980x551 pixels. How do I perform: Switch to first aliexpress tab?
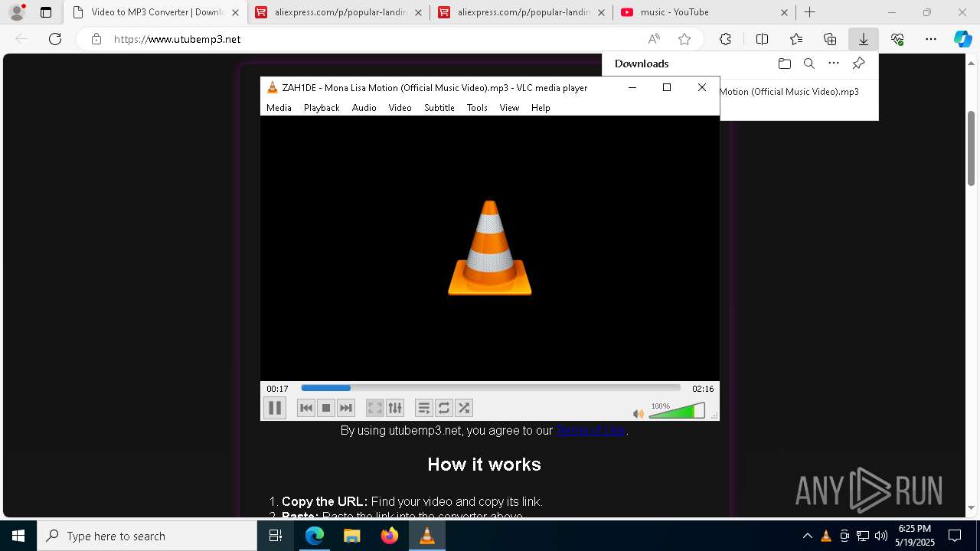point(338,12)
